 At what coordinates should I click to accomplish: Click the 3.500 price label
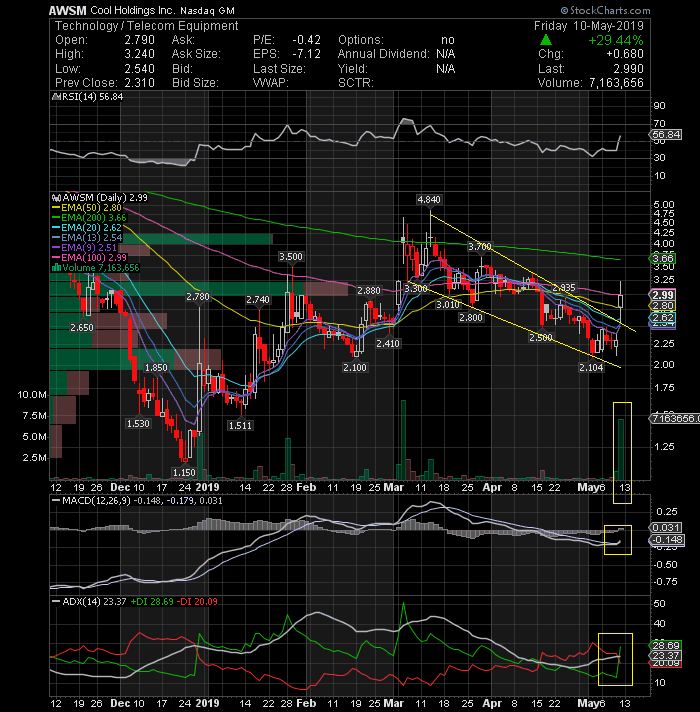coord(291,257)
